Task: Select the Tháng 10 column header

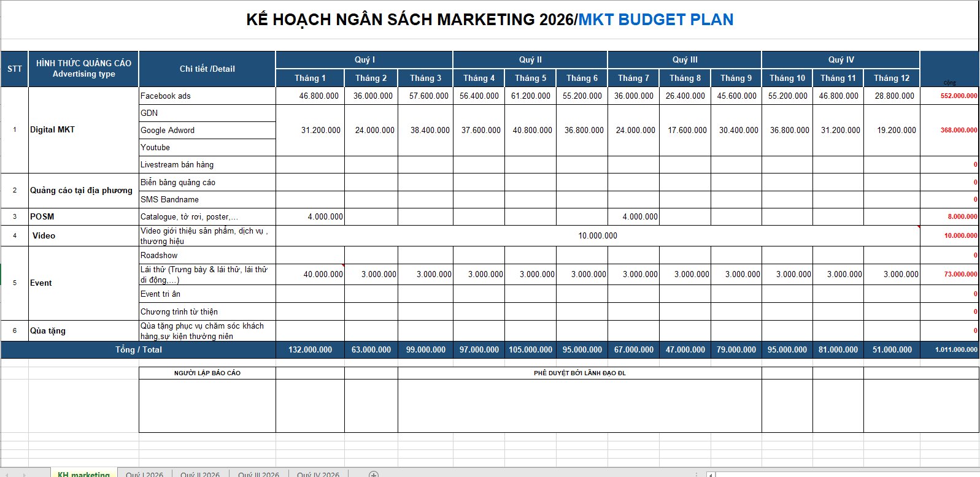Action: coord(787,78)
